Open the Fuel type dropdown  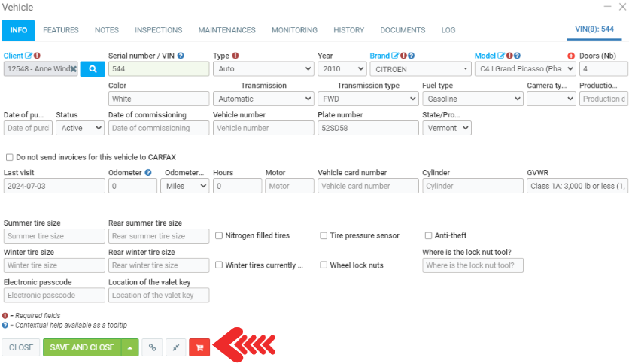point(472,99)
